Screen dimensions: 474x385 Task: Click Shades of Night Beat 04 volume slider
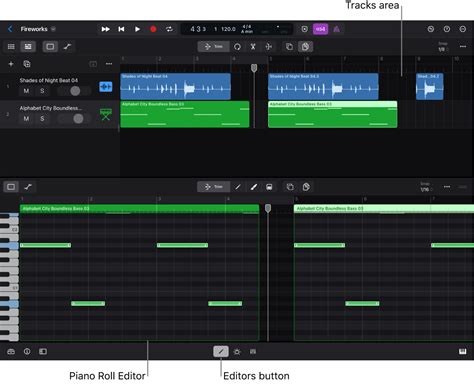(74, 91)
